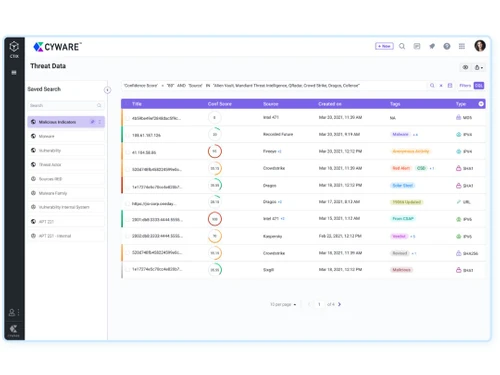Pin the Malicious Indicators saved search

92,122
